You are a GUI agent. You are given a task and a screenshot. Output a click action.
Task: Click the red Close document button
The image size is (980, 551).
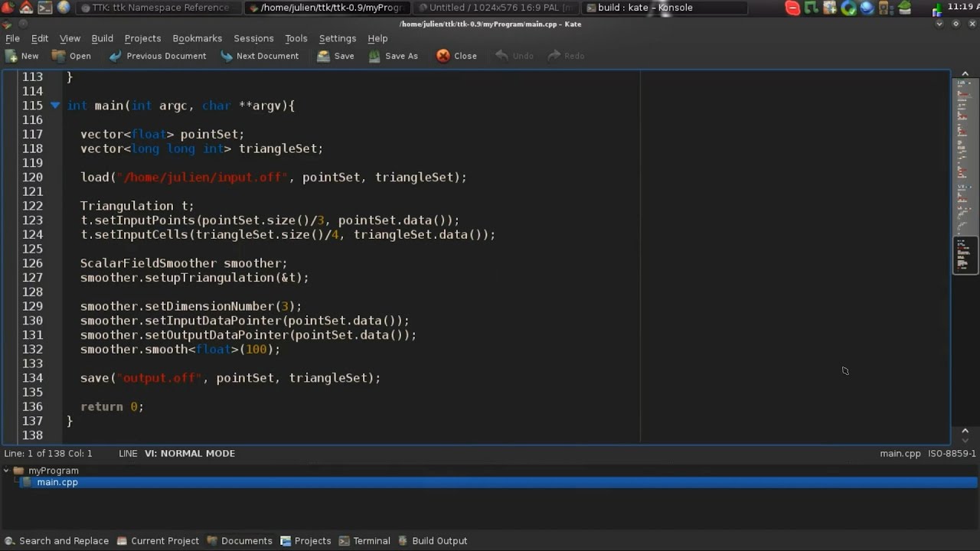pos(456,56)
